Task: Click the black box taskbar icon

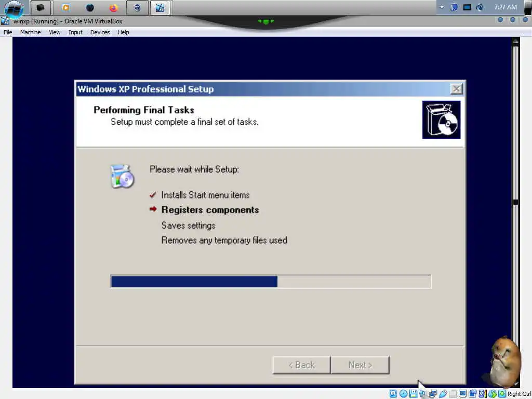Action: click(41, 7)
